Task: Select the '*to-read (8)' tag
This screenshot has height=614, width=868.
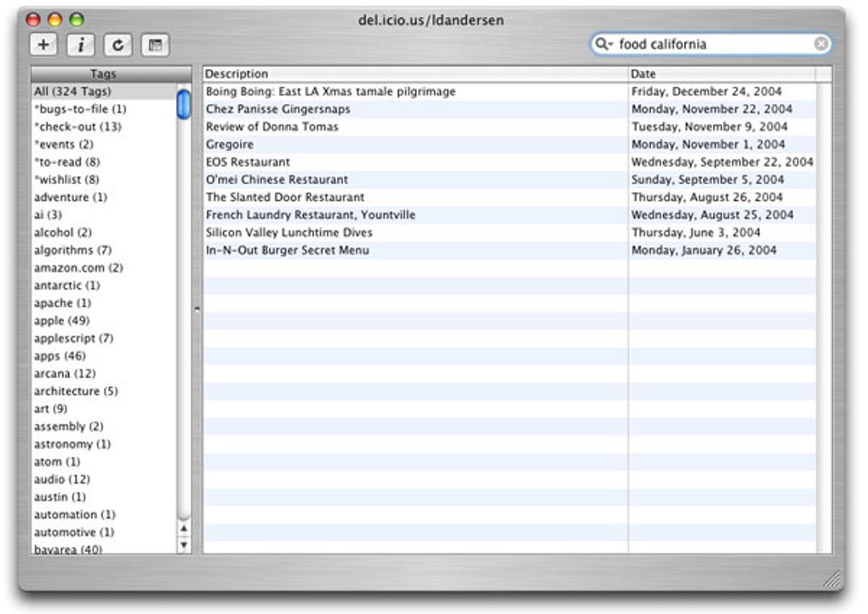Action: pyautogui.click(x=104, y=163)
